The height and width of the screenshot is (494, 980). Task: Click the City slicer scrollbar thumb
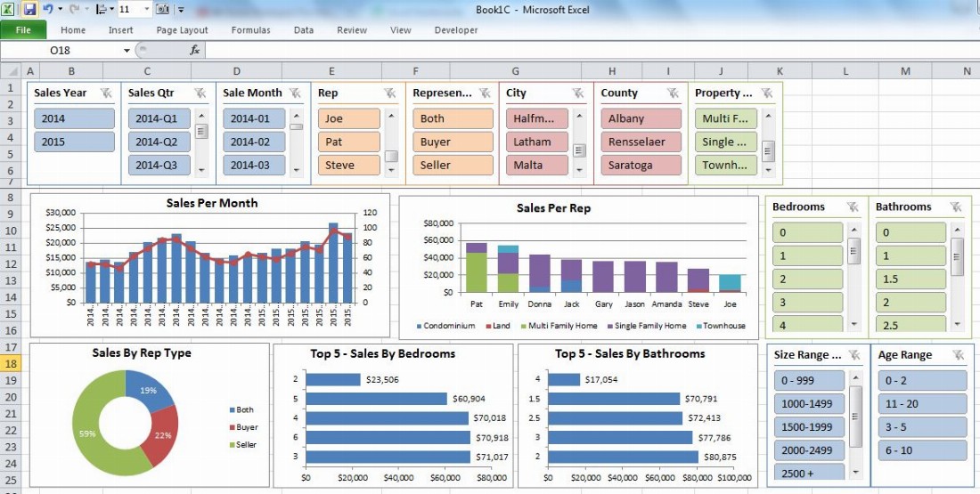579,150
